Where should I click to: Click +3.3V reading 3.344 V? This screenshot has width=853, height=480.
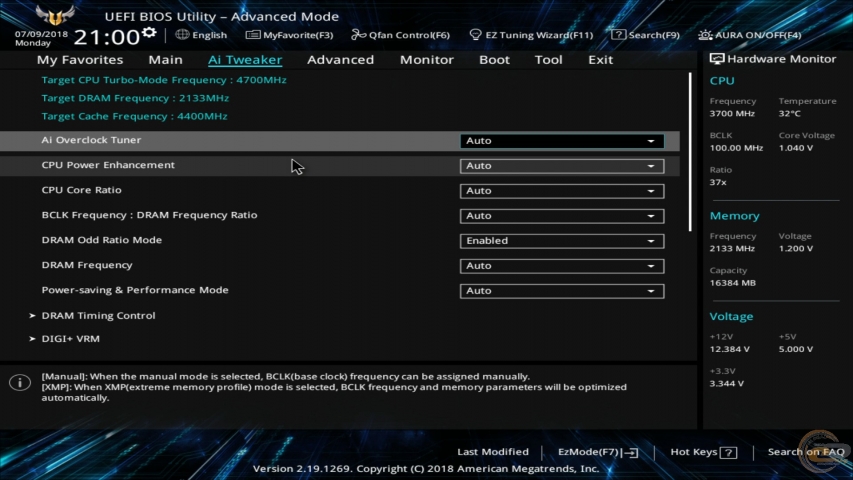click(x=727, y=384)
